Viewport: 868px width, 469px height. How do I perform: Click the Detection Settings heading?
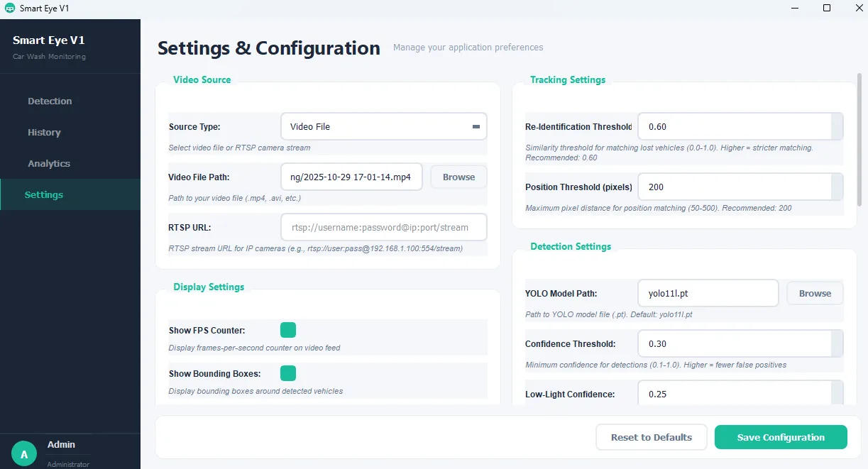(571, 246)
